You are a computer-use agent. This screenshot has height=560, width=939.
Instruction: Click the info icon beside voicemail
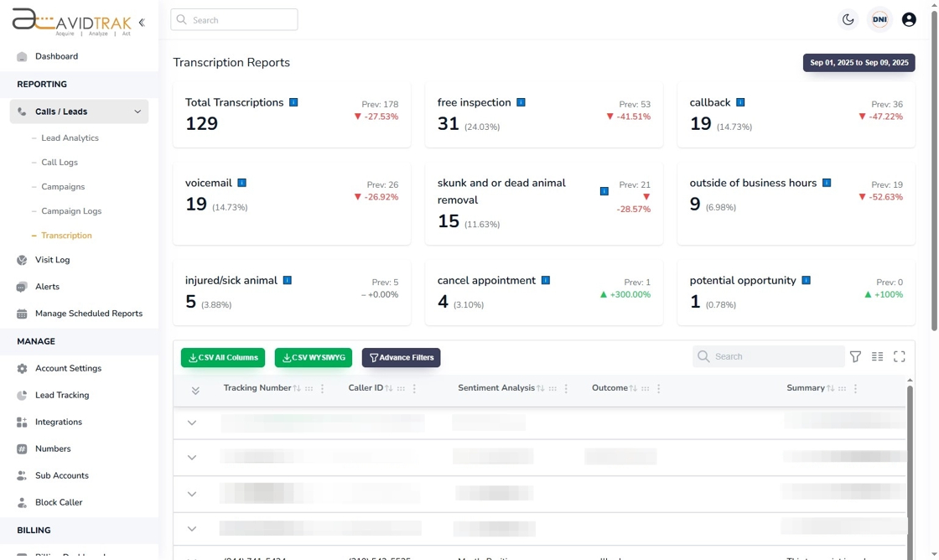coord(242,183)
